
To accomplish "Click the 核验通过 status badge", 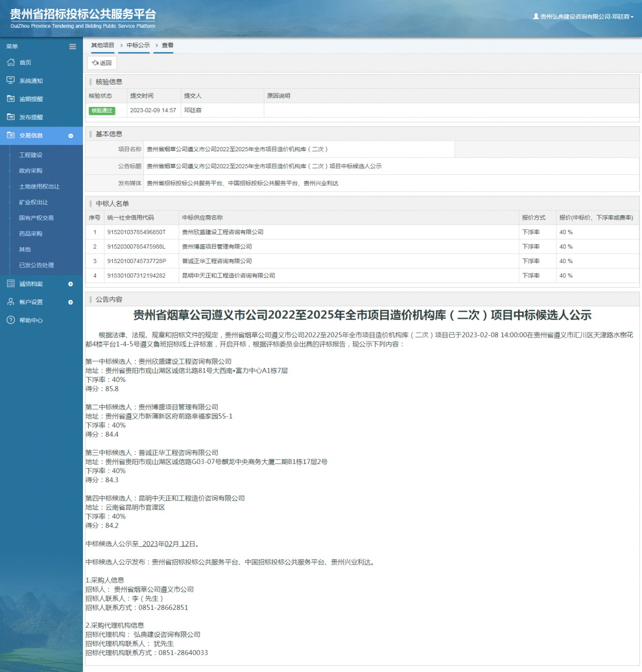I will point(102,111).
